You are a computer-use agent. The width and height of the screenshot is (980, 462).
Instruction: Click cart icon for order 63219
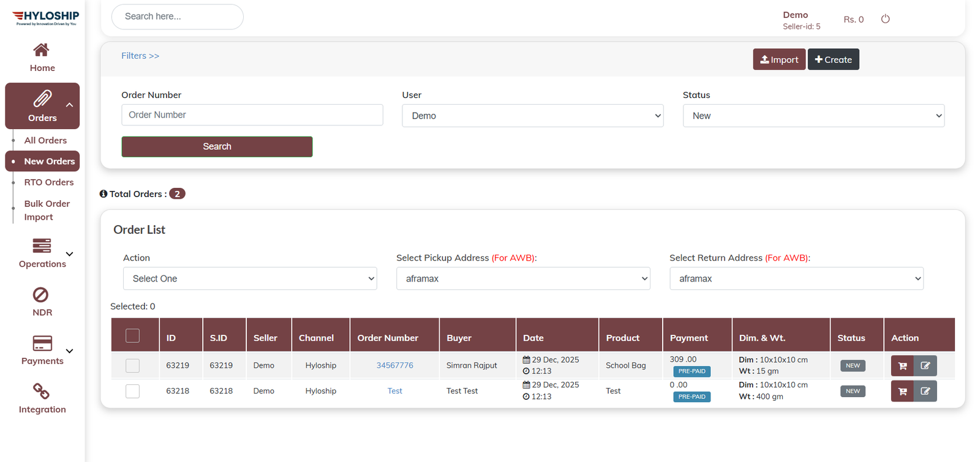click(902, 366)
